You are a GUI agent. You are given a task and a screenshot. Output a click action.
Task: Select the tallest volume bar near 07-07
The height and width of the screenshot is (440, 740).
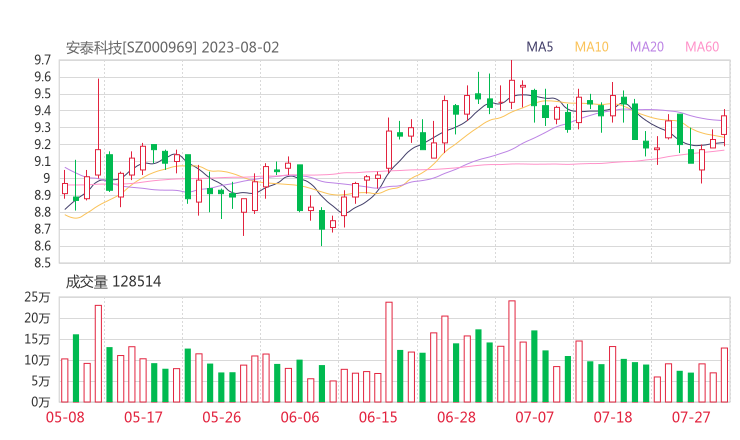pos(512,351)
